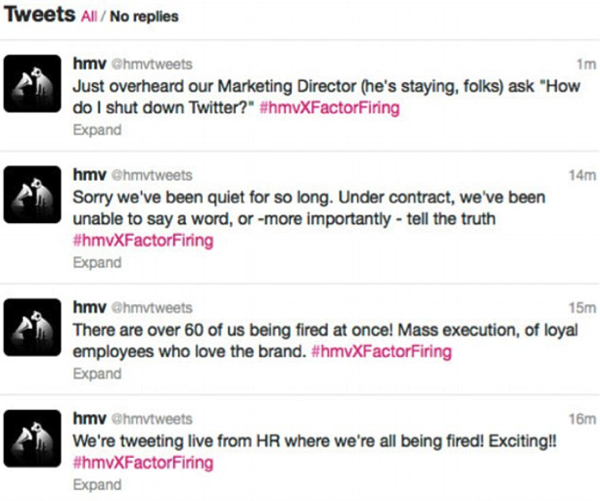The image size is (600, 501).
Task: Click the hmv name on the 16m tweet
Action: (x=90, y=418)
